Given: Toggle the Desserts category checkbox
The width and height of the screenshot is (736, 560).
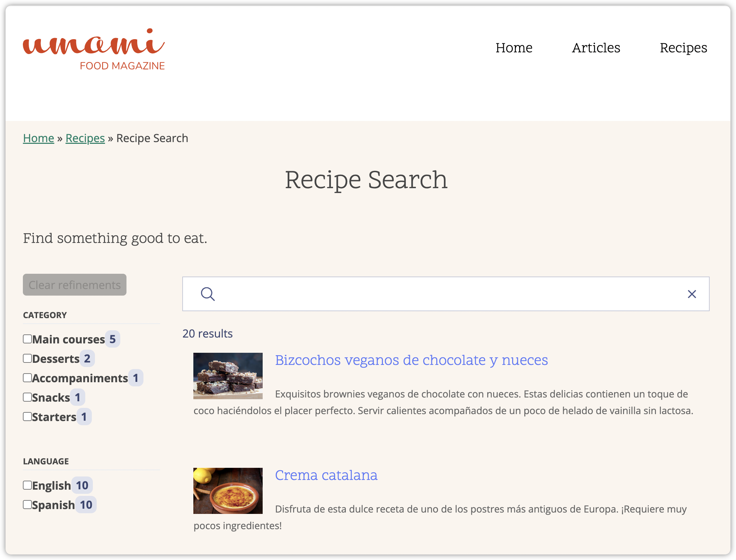Looking at the screenshot, I should coord(26,358).
